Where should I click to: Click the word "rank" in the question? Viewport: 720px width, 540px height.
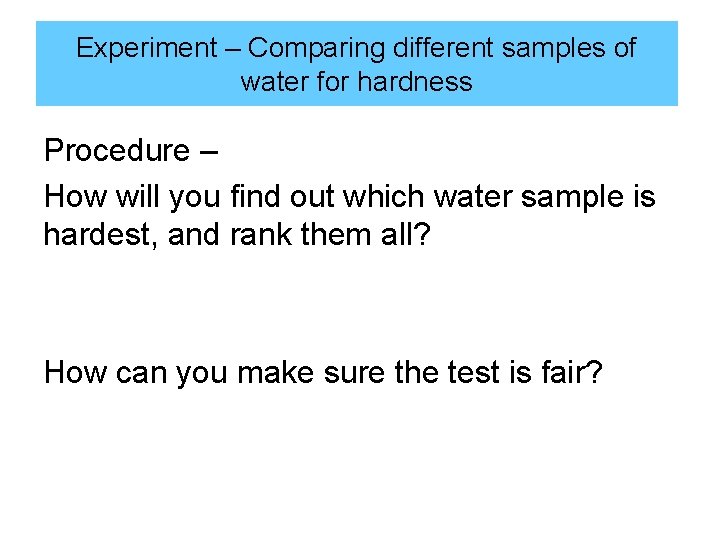pyautogui.click(x=260, y=234)
